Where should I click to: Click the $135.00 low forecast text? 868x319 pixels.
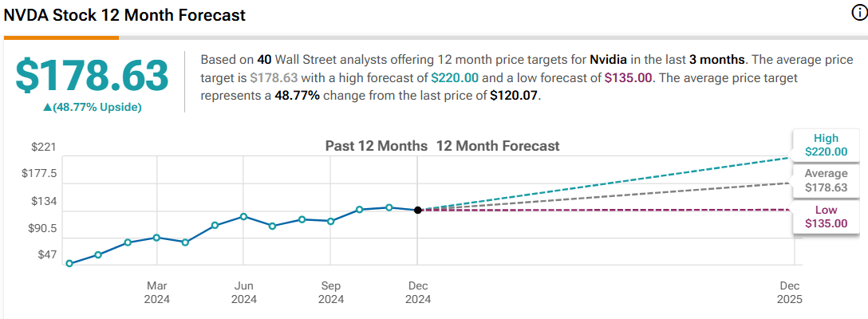coord(629,77)
